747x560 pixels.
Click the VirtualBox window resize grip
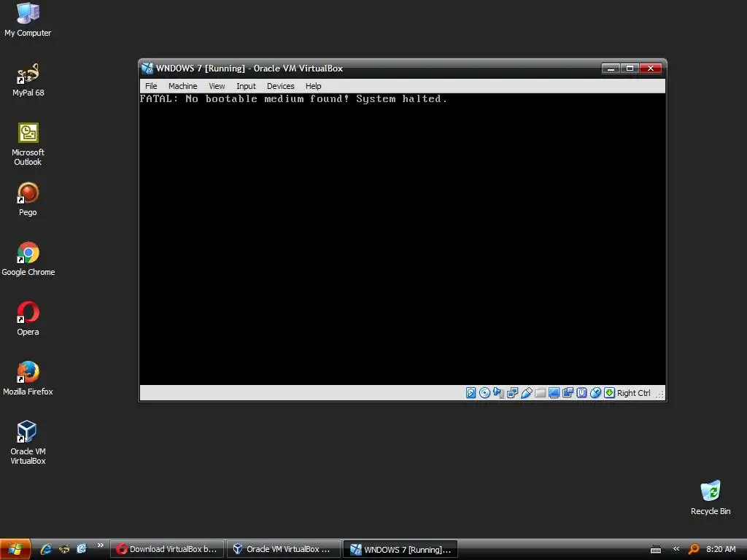(x=660, y=394)
